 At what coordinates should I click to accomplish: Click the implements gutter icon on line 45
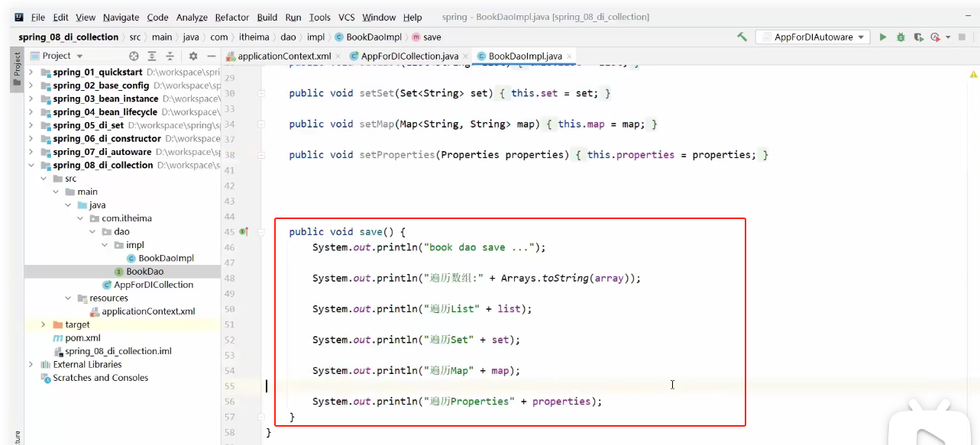[x=244, y=231]
